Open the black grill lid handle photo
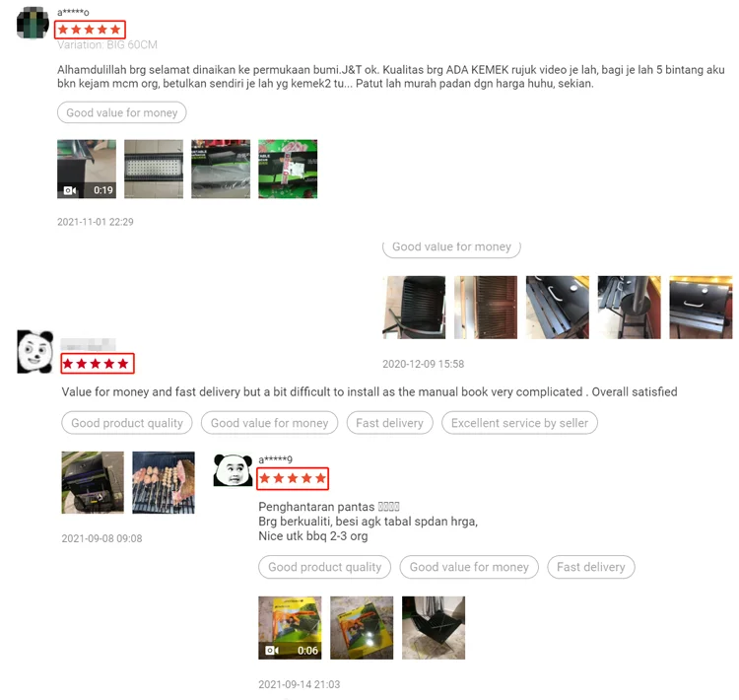This screenshot has width=739, height=700. (x=701, y=308)
